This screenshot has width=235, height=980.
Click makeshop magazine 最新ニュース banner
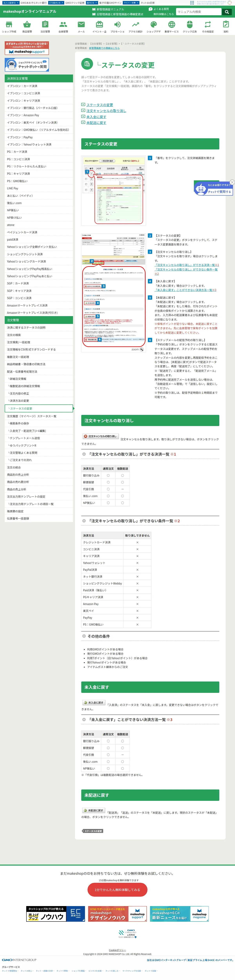(x=179, y=914)
